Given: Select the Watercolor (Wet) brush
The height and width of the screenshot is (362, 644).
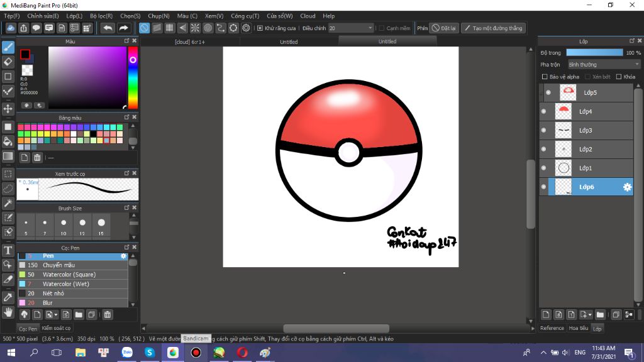Looking at the screenshot, I should (73, 284).
